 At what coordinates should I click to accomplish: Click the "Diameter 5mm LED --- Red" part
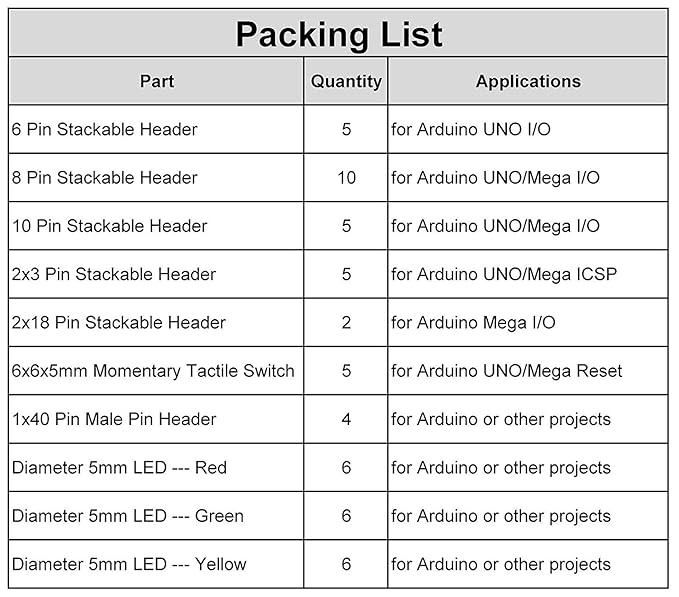(120, 467)
